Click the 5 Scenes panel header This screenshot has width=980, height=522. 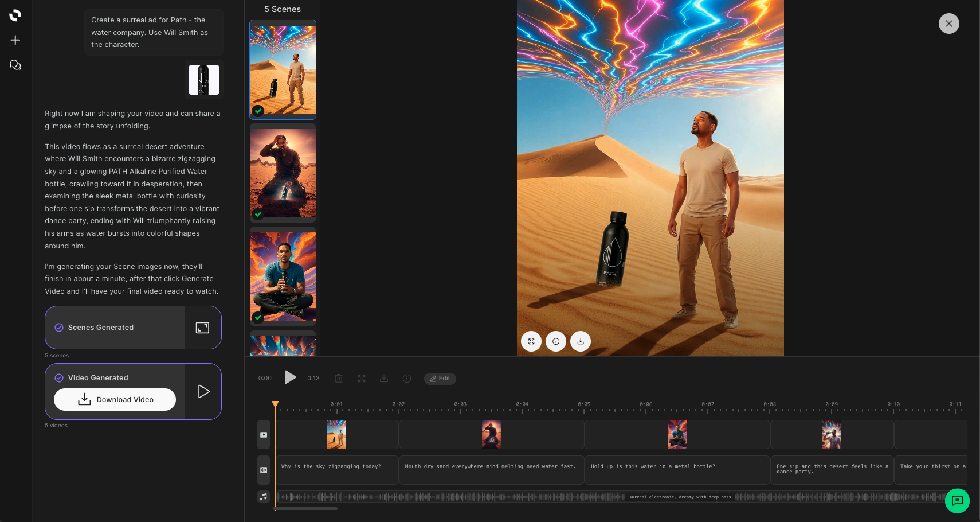point(283,9)
